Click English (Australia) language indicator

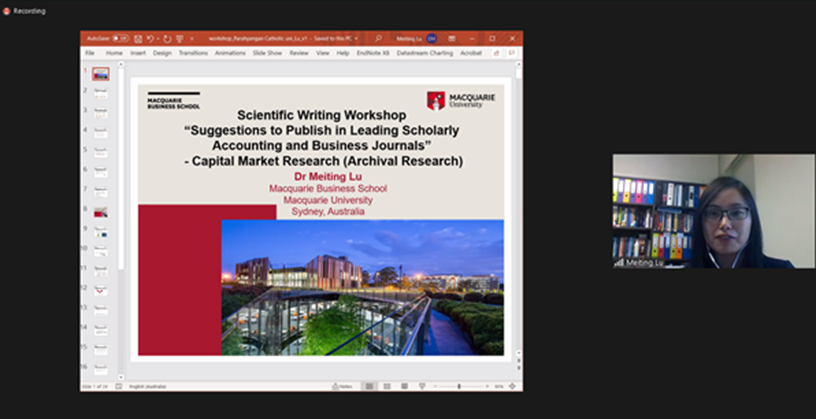(x=146, y=386)
